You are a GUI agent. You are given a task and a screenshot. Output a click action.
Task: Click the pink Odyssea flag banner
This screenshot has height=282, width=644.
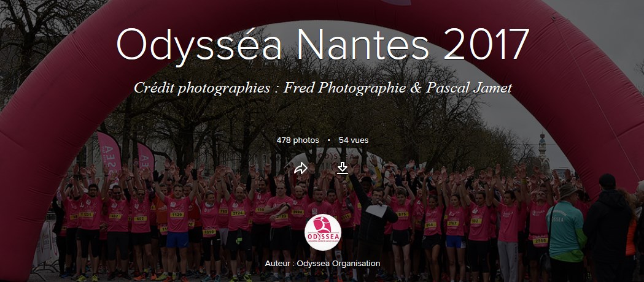coord(109,151)
